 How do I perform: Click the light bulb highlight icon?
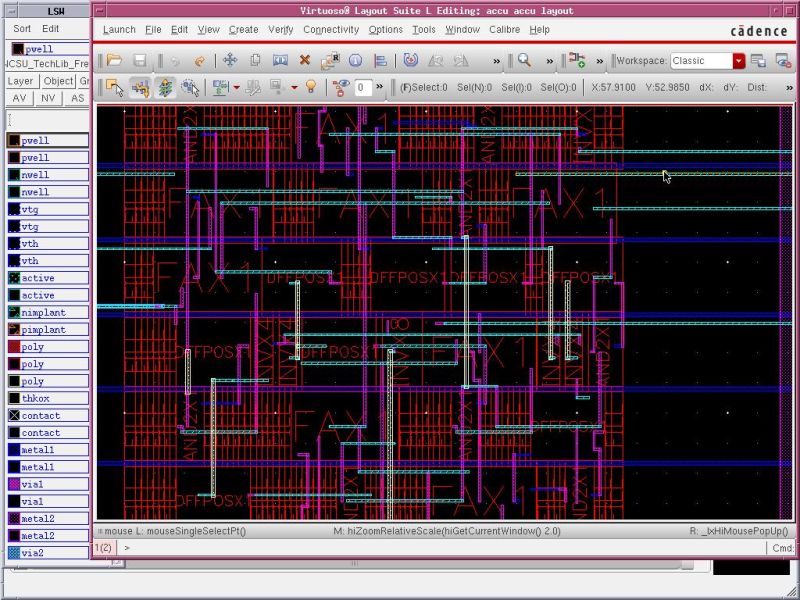click(x=311, y=90)
